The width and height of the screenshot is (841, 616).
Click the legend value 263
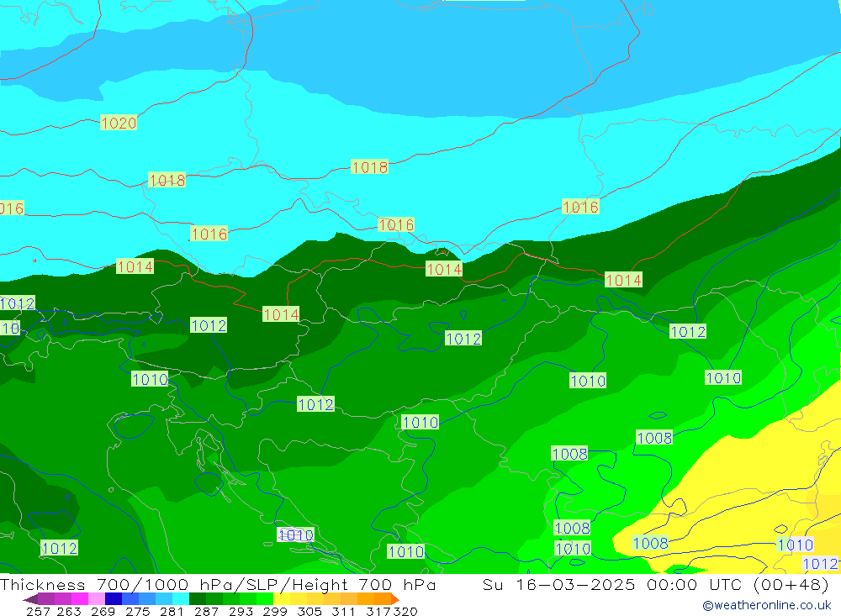click(69, 611)
